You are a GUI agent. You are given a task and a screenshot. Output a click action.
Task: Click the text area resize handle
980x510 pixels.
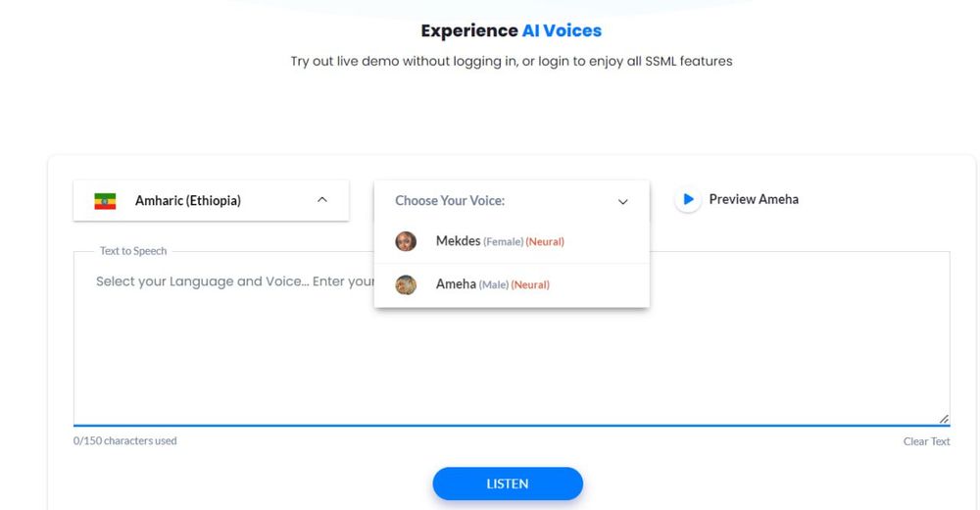coord(944,419)
